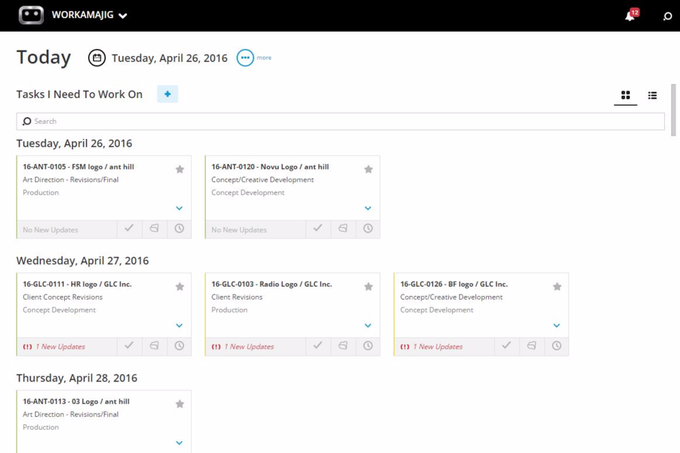Screen dimensions: 680x453
Task: Add a new task with plus button
Action: pyautogui.click(x=167, y=94)
